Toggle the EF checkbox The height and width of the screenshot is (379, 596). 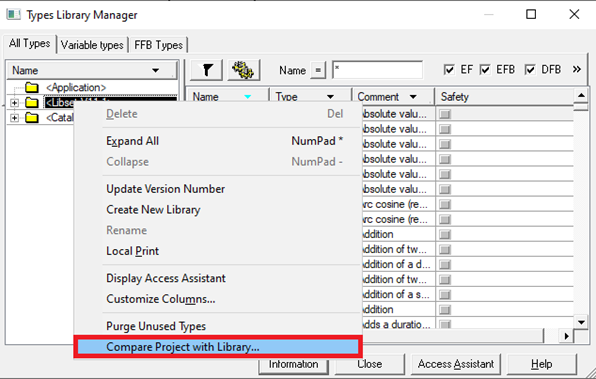point(449,70)
